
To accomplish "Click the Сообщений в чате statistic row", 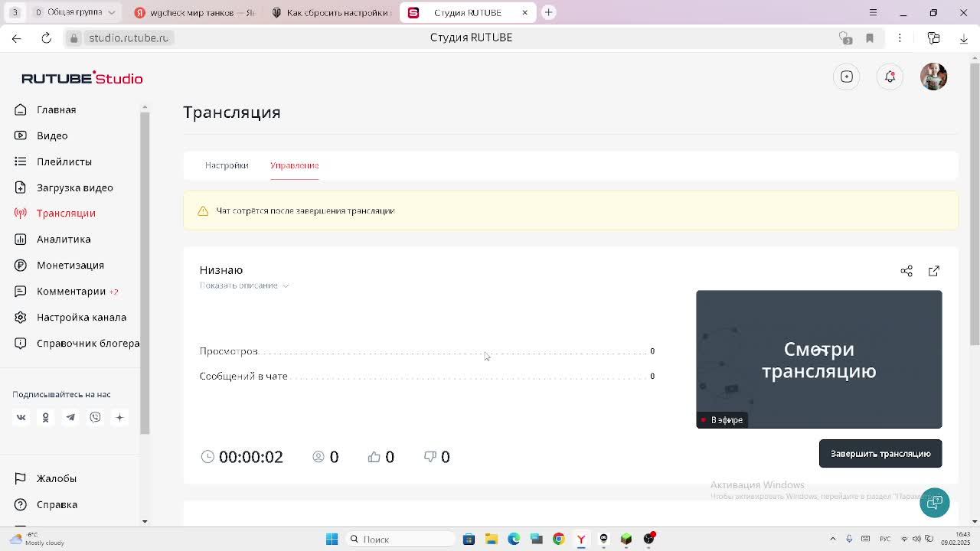I will coord(427,376).
